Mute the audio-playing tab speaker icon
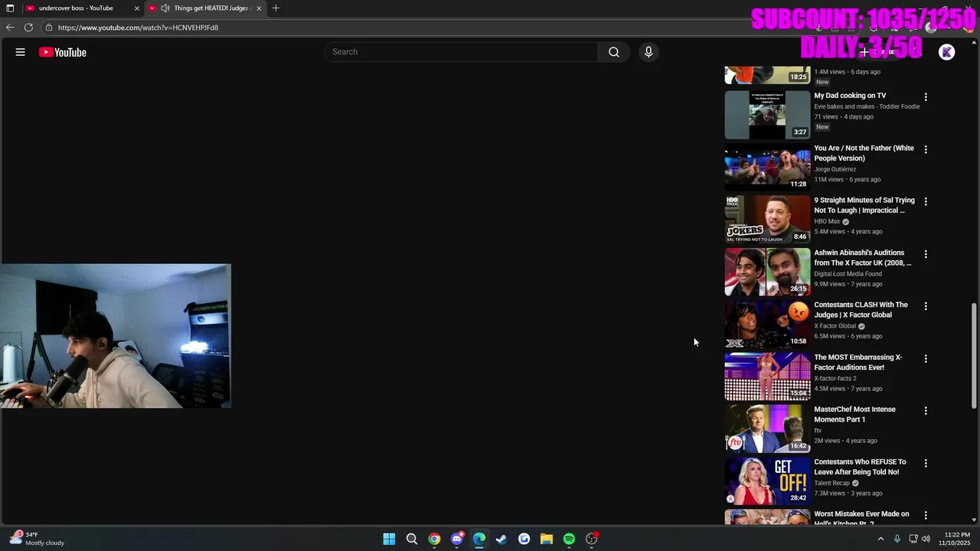This screenshot has width=980, height=551. (x=165, y=8)
